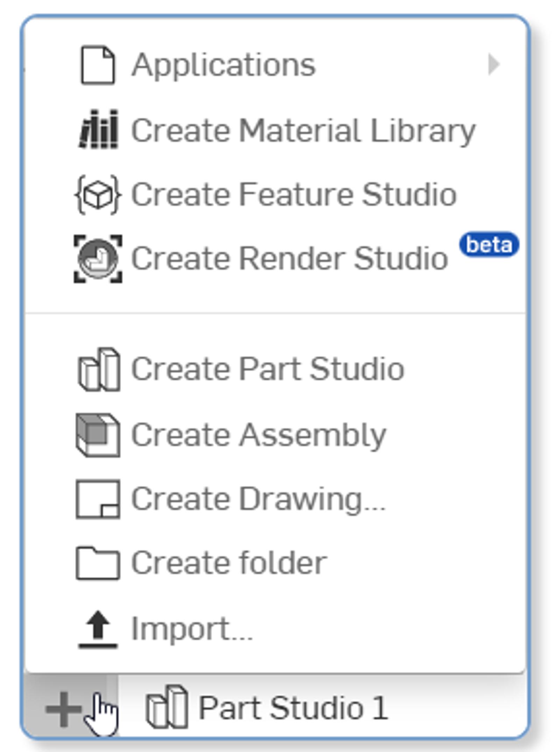560x752 pixels.
Task: Choose Create Material Library
Action: tap(303, 130)
